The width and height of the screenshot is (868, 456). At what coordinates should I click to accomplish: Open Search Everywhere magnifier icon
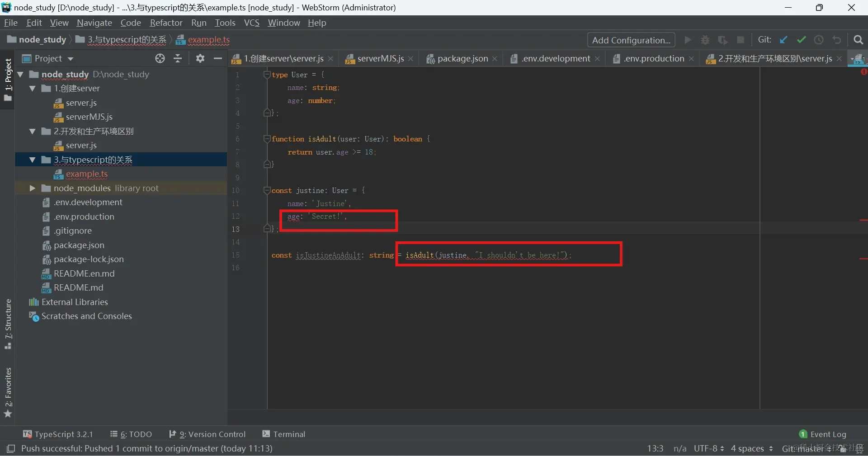858,40
